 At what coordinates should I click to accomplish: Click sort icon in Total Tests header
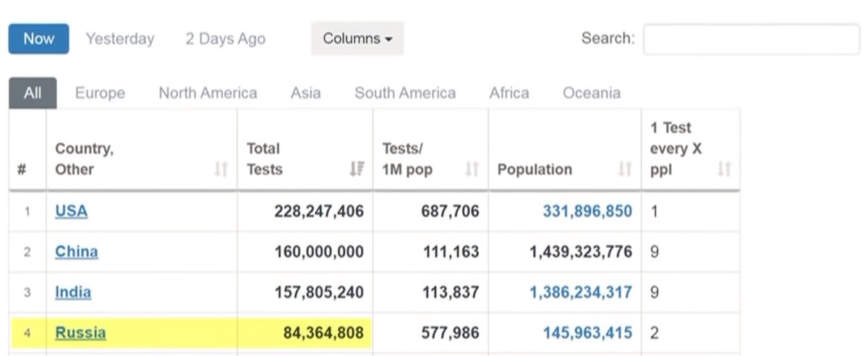357,169
